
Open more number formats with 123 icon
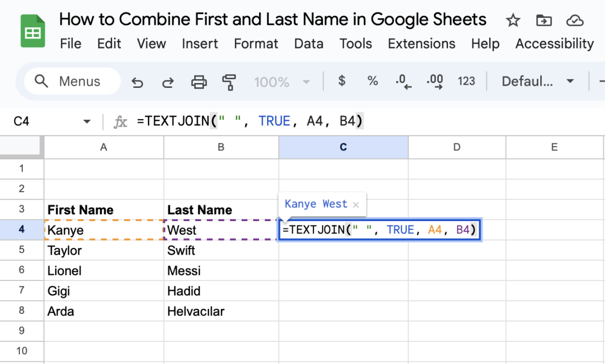(x=466, y=81)
